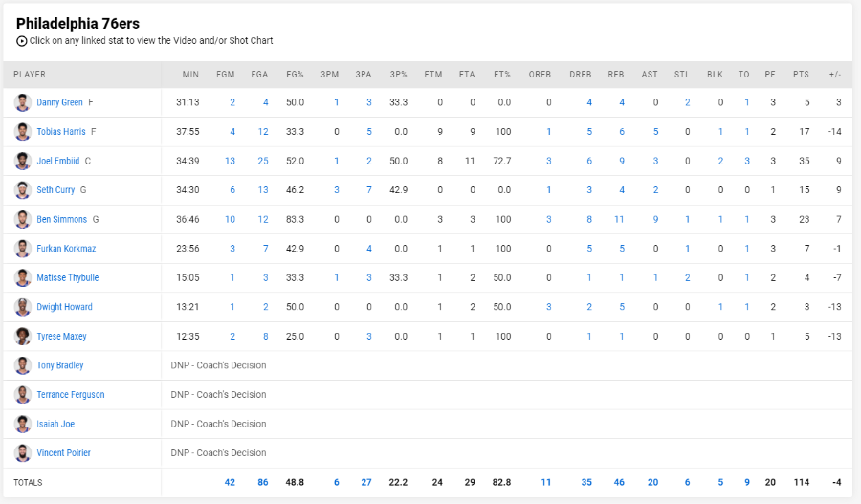Viewport: 861px width, 504px height.
Task: Open Tobias Harris player link
Action: click(61, 132)
